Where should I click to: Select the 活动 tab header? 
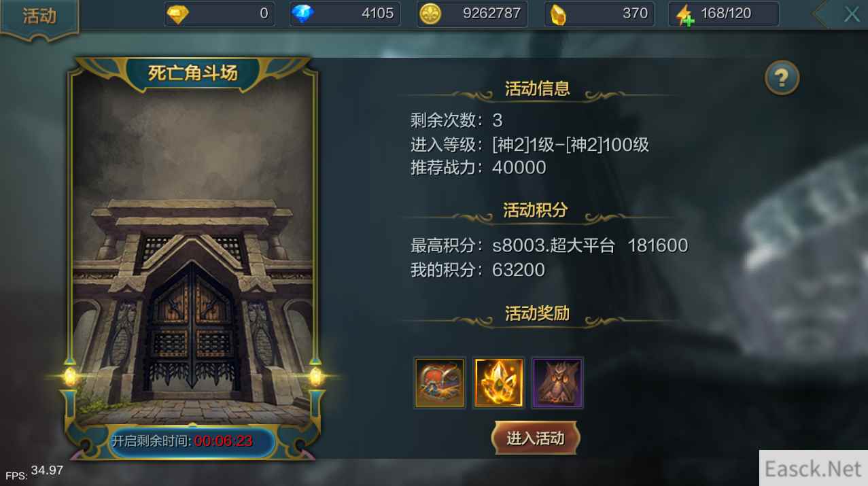pyautogui.click(x=39, y=16)
